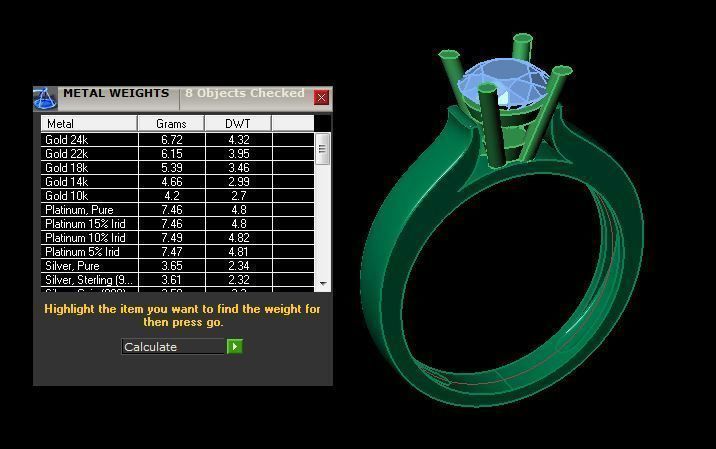Viewport: 716px width, 449px height.
Task: Select the Silver, Pure row
Action: (x=178, y=266)
